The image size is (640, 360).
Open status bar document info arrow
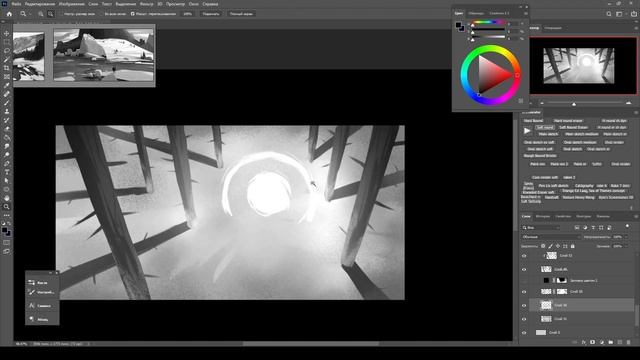coord(89,344)
